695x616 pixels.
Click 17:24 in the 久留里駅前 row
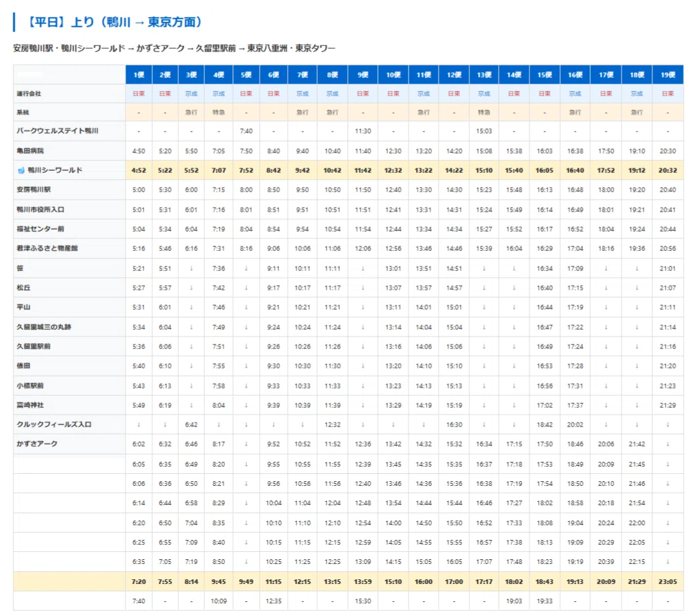pos(575,346)
